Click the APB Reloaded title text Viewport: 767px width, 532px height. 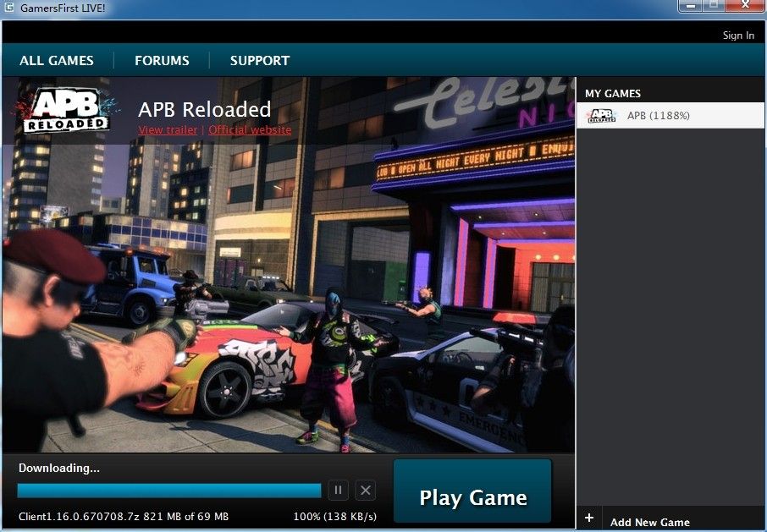(205, 109)
